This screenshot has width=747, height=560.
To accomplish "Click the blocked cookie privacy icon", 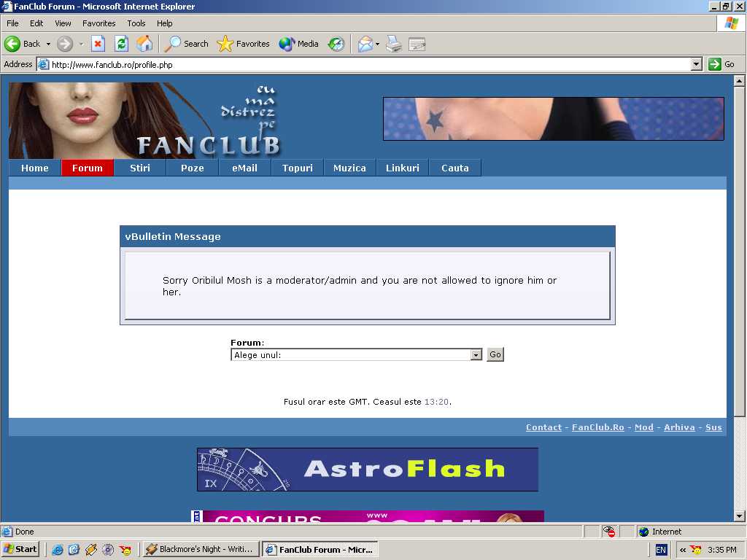I will (609, 532).
